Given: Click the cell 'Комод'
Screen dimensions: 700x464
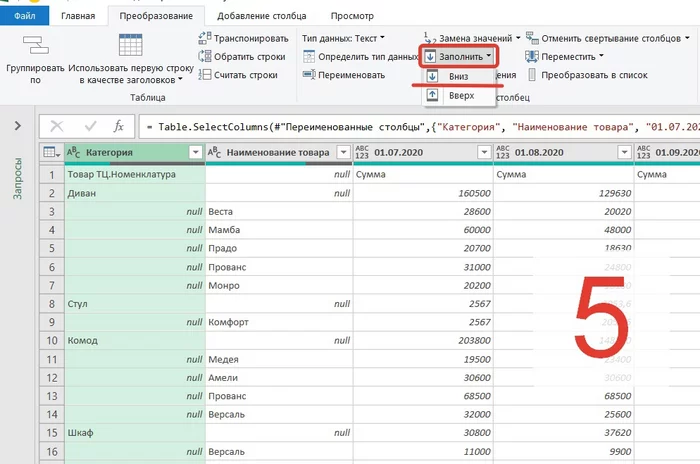Looking at the screenshot, I should [x=135, y=340].
